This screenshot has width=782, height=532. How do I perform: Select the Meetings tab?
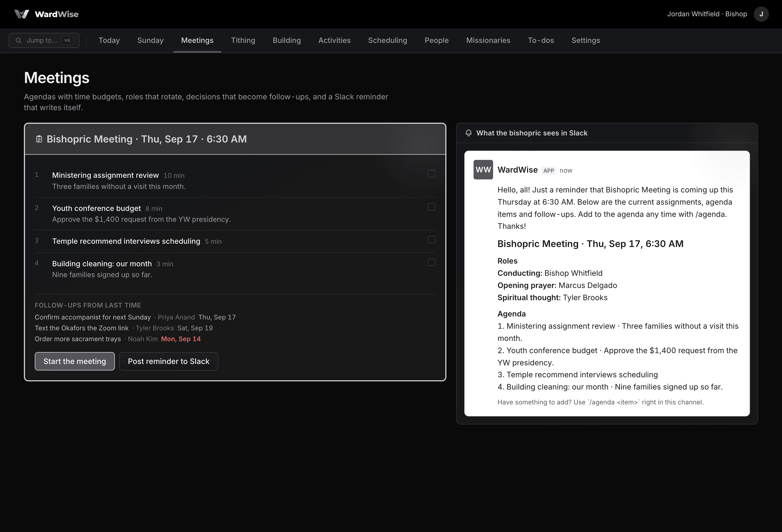pyautogui.click(x=197, y=40)
